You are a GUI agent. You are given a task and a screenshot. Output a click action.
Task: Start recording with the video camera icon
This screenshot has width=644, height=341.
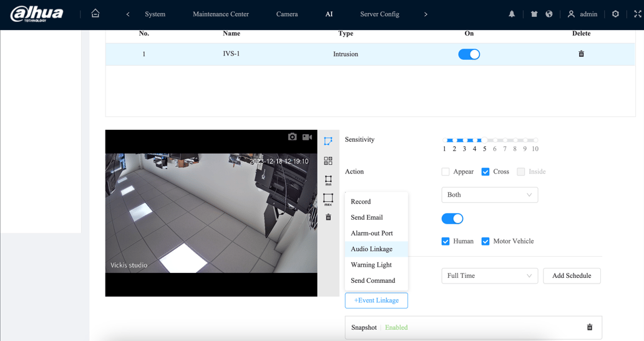click(307, 137)
